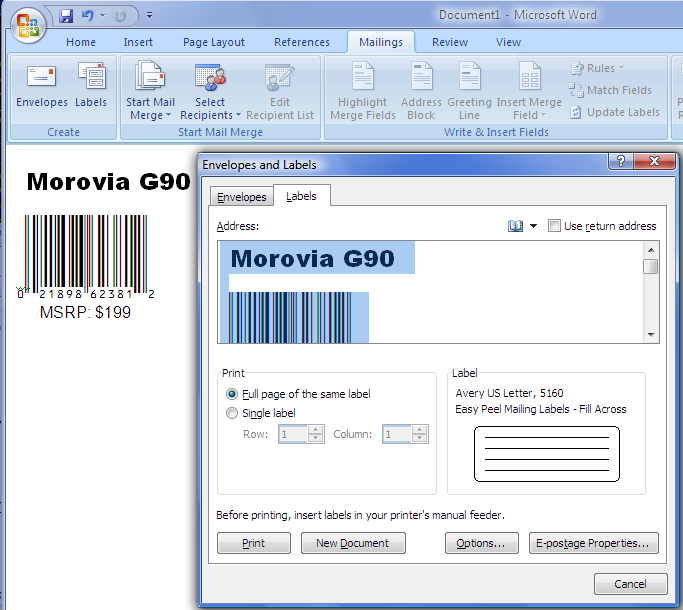The width and height of the screenshot is (683, 610).
Task: Open the Office button menu
Action: click(x=28, y=26)
